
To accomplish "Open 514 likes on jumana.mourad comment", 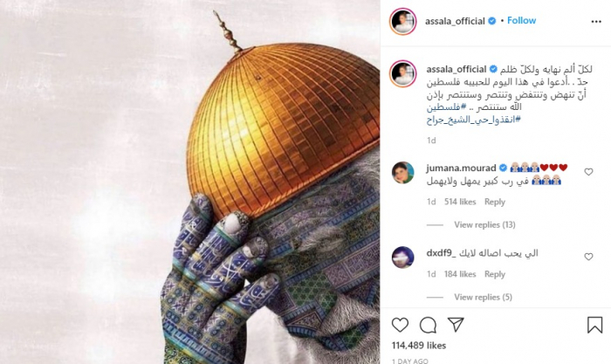I will [x=460, y=202].
